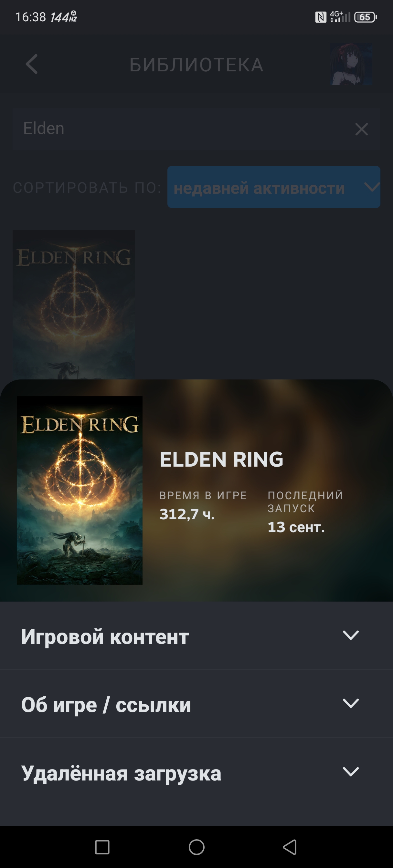Tap the ELDEN RING title text
393x868 pixels.
tap(222, 459)
